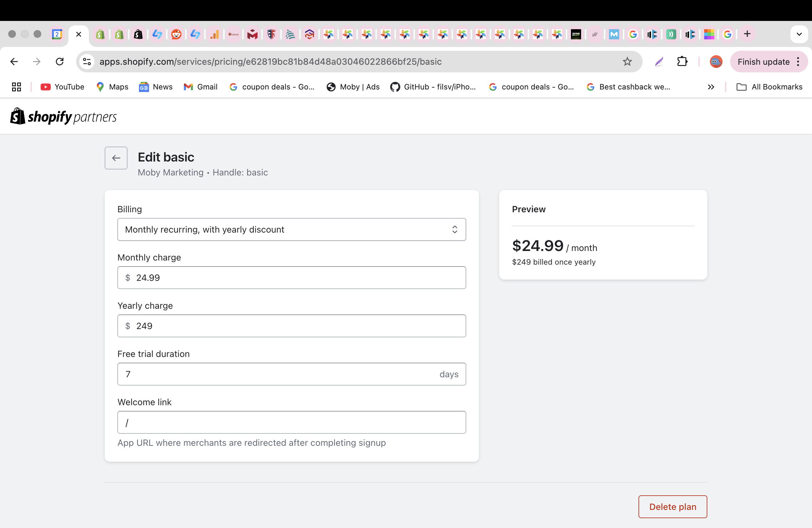812x528 pixels.
Task: Reload the page using the refresh icon
Action: click(x=60, y=62)
